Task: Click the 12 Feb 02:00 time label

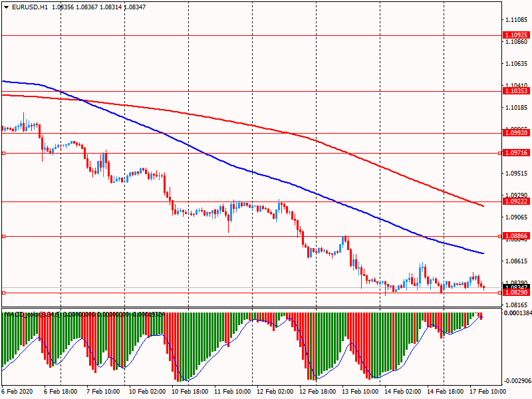Action: tap(275, 391)
